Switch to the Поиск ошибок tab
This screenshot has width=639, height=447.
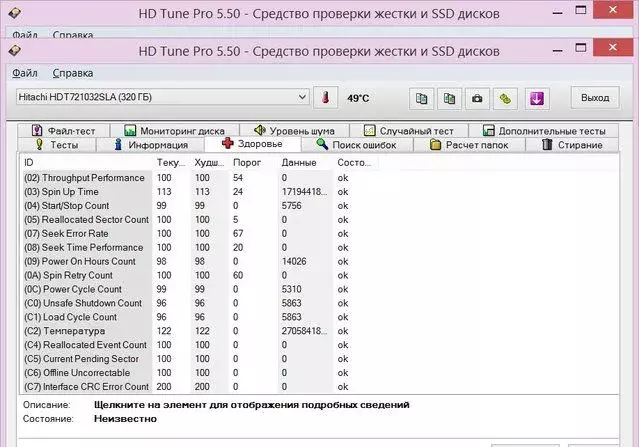click(357, 145)
